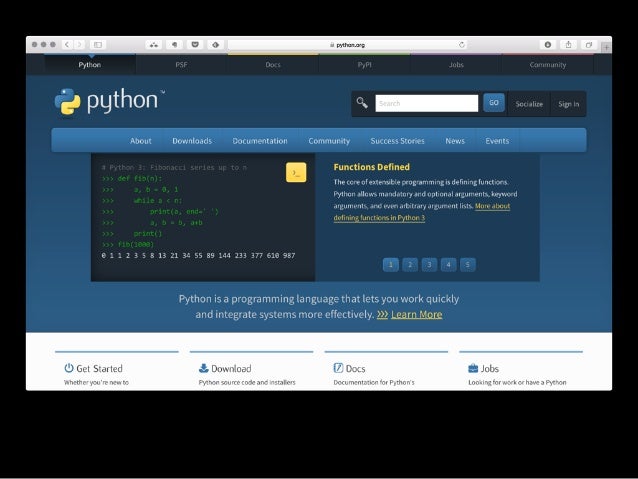Focus the Search text field
Screen dimensions: 638x479
(x=426, y=103)
